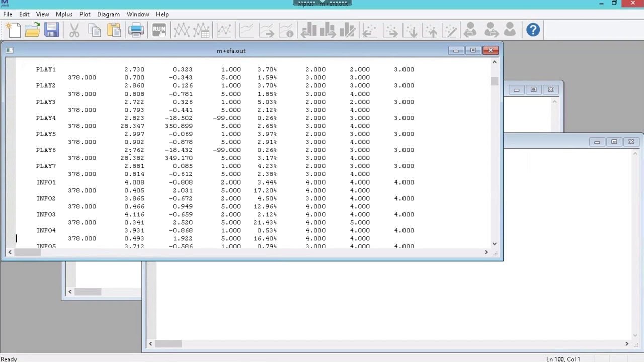Open the Edit menu
The height and width of the screenshot is (362, 644).
pos(24,14)
